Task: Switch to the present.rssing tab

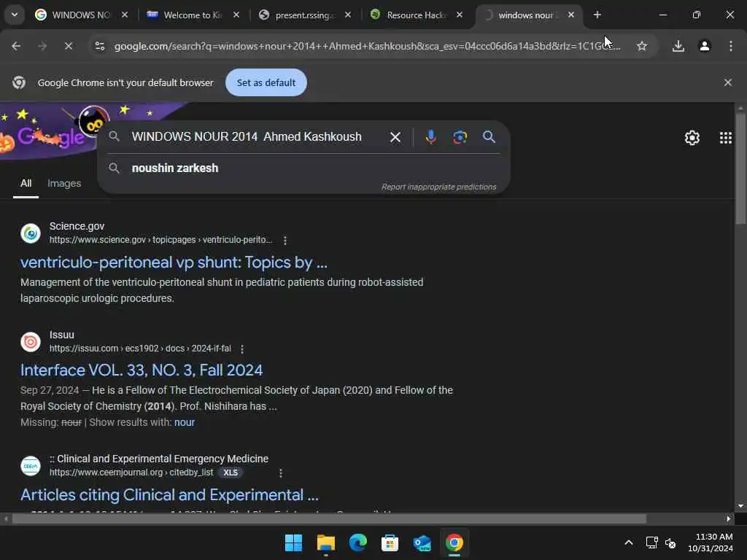Action: [x=304, y=15]
